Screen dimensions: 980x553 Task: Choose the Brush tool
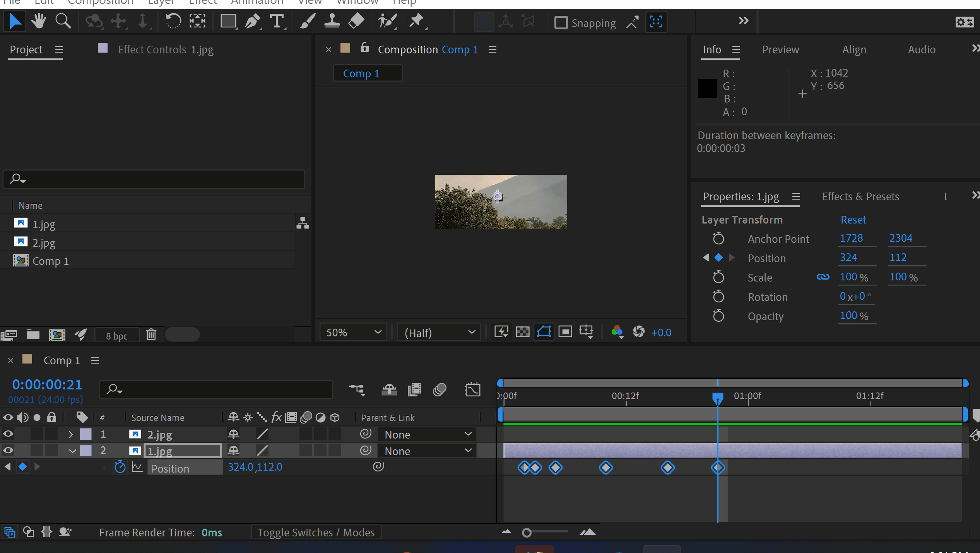pos(307,21)
